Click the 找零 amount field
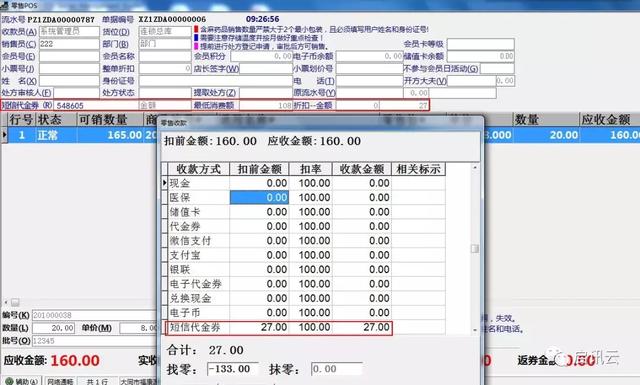This screenshot has width=640, height=385. 233,369
